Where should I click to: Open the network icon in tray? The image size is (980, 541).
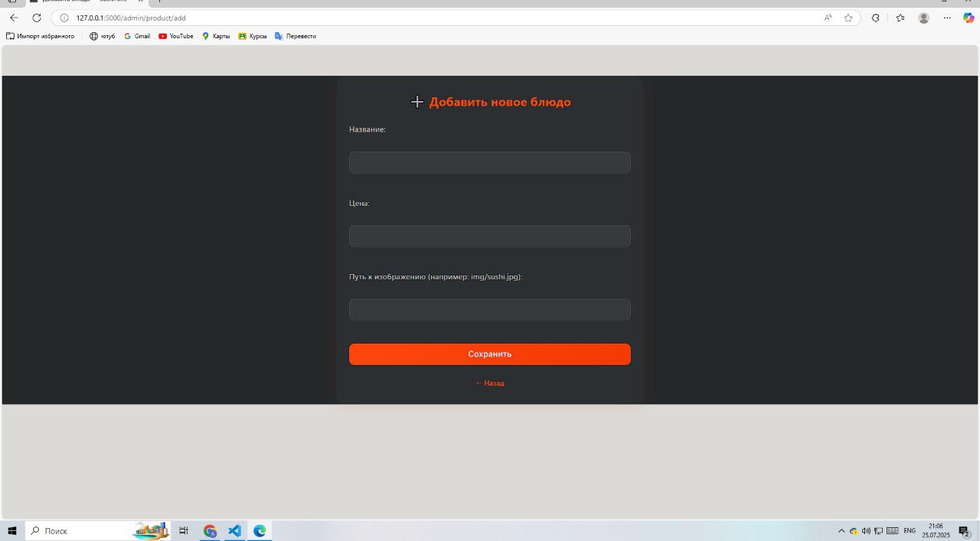pyautogui.click(x=879, y=531)
